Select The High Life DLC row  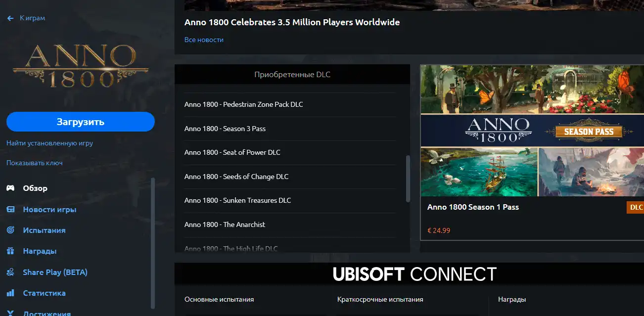(x=290, y=246)
